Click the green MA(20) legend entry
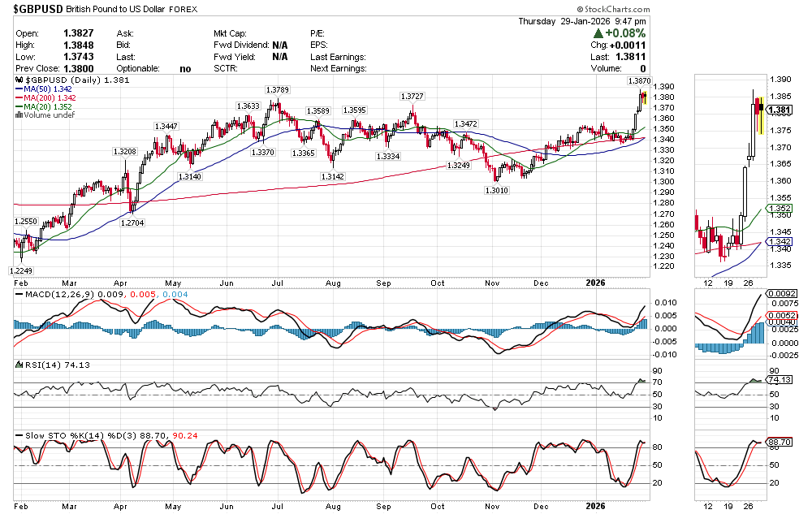 (41, 106)
